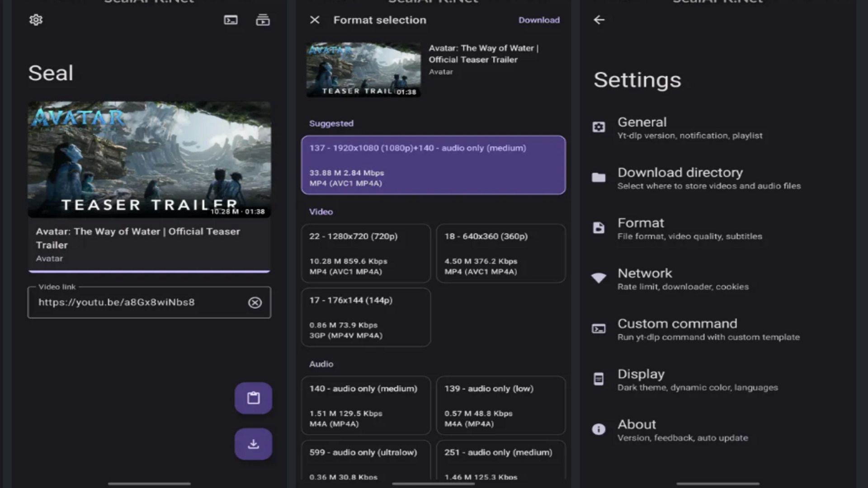Select 17 - 176x144 3GP format
This screenshot has height=488, width=868.
[x=366, y=317]
